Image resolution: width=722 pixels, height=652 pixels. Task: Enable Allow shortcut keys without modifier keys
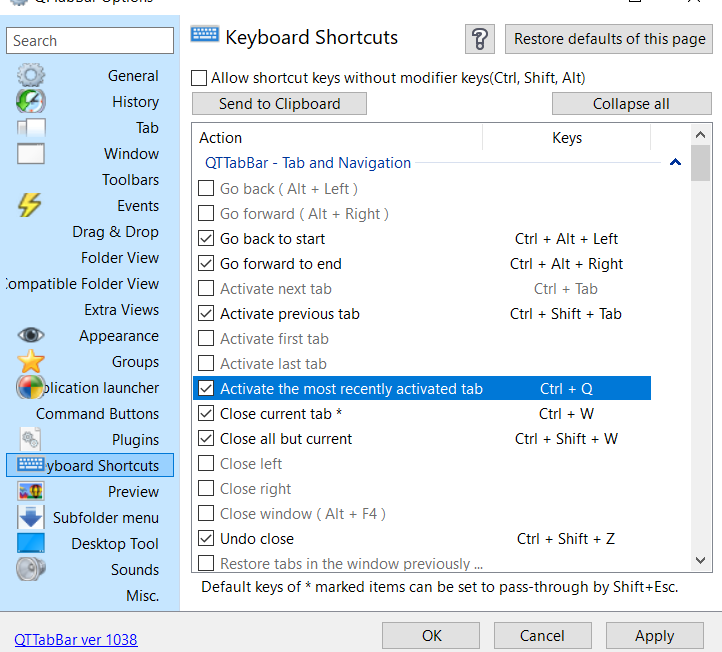click(199, 78)
